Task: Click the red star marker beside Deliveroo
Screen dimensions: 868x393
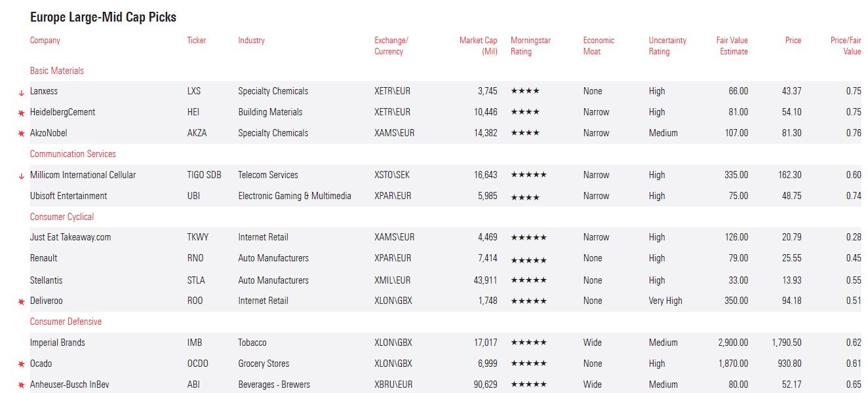Action: click(21, 301)
